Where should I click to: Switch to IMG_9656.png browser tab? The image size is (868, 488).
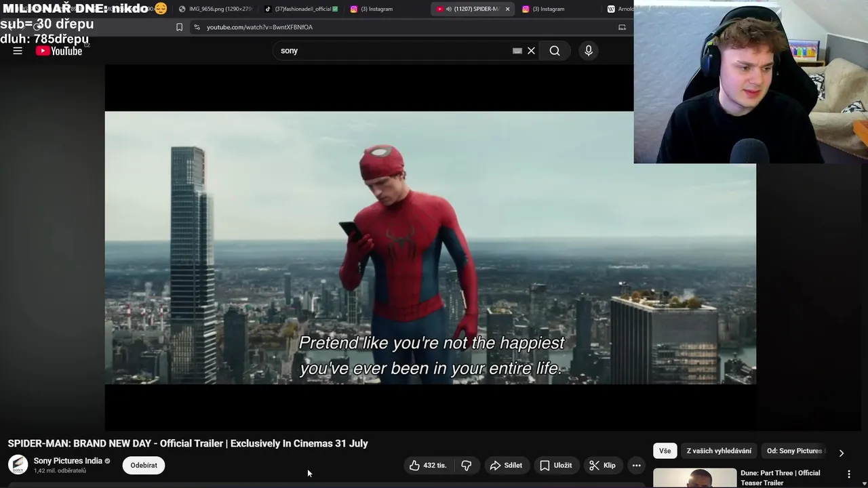pos(216,9)
